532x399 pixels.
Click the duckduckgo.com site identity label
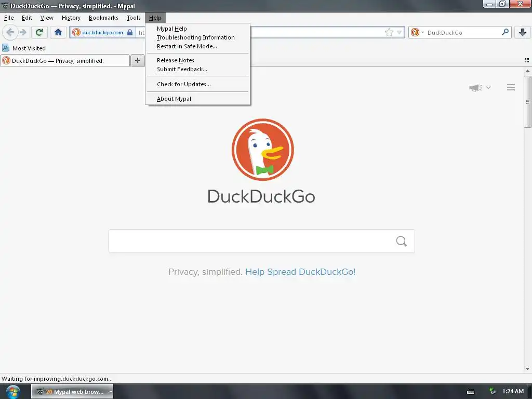[102, 33]
